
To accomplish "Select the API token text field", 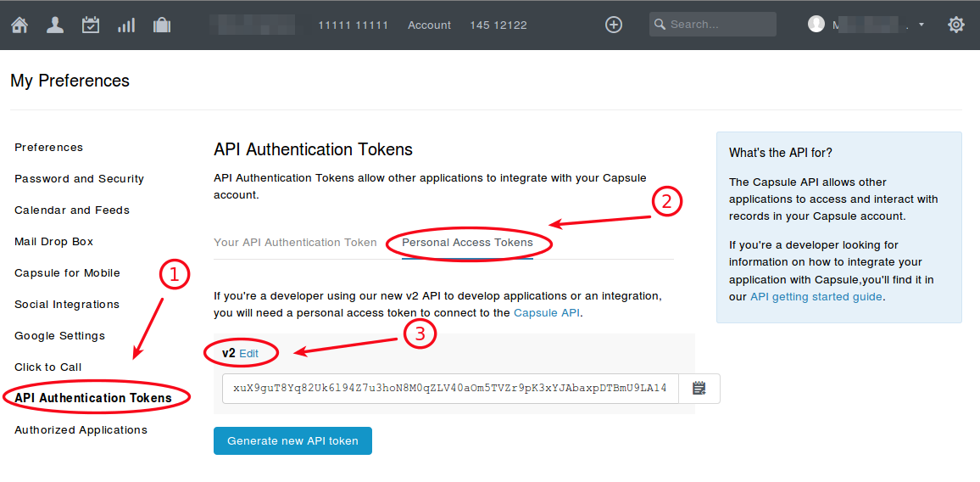I will click(450, 389).
